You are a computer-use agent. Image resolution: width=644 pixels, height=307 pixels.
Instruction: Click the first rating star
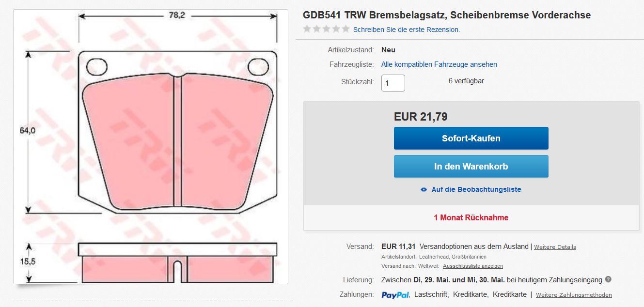coord(307,29)
